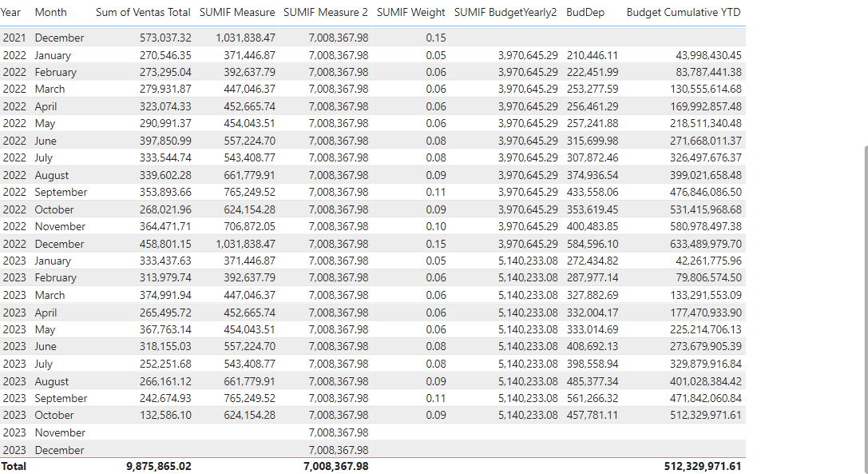Image resolution: width=868 pixels, height=474 pixels.
Task: Click cumulative value 177,470,933.90
Action: coord(706,313)
